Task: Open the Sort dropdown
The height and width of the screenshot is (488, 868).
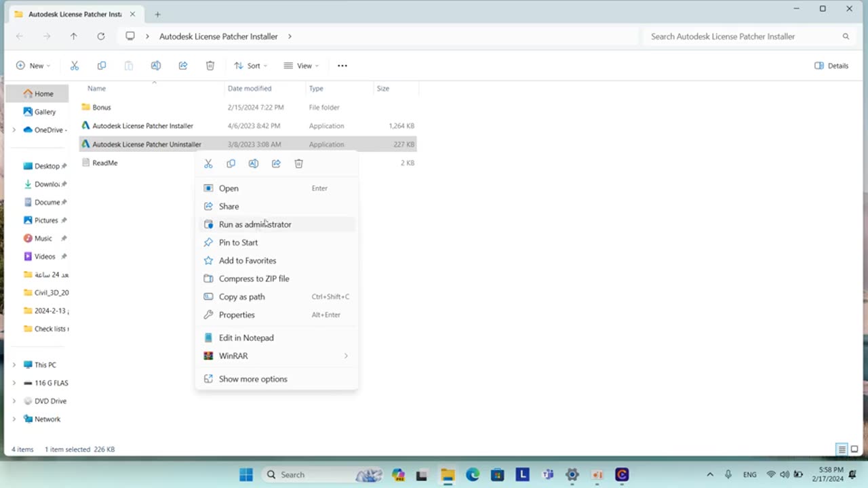Action: tap(250, 66)
